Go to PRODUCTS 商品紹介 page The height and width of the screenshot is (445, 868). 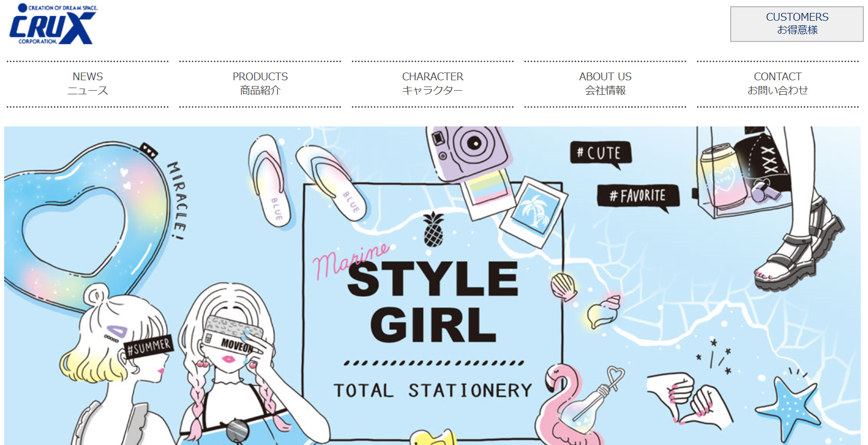pyautogui.click(x=260, y=83)
